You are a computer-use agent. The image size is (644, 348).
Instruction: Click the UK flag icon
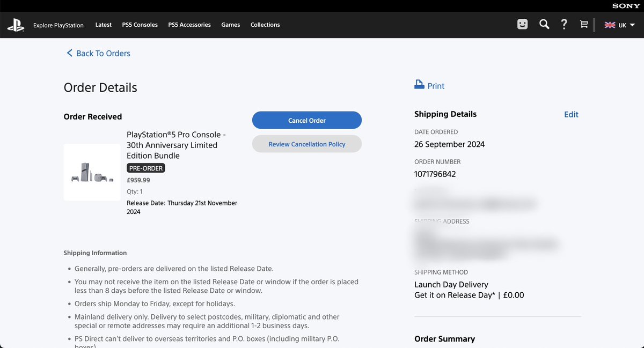coord(610,25)
